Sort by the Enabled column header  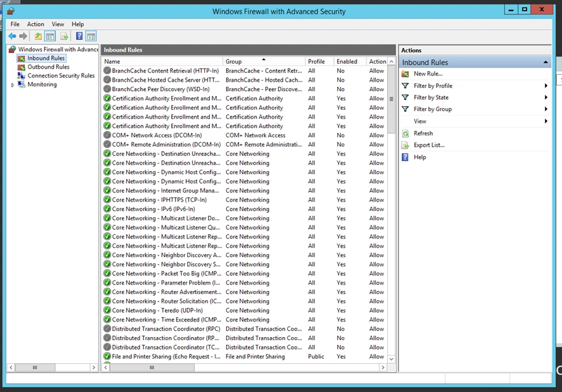click(x=350, y=61)
